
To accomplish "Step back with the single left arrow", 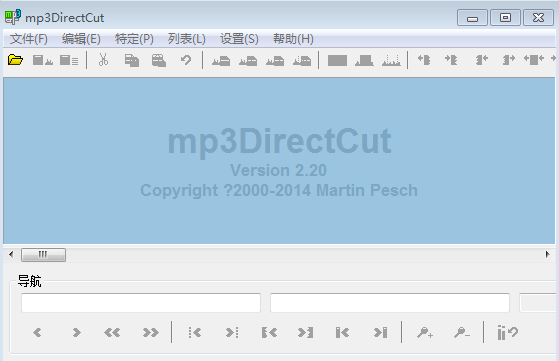I will click(x=37, y=333).
